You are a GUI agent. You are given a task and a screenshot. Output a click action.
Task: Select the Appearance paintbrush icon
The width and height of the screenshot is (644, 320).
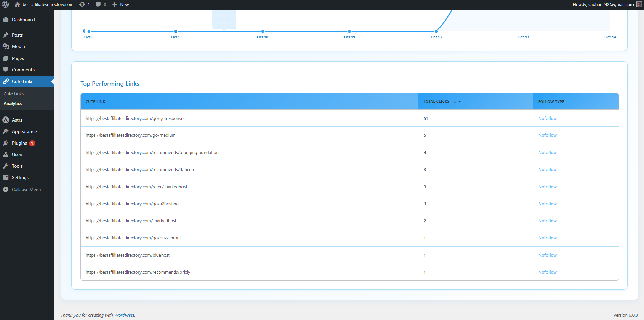(x=6, y=131)
